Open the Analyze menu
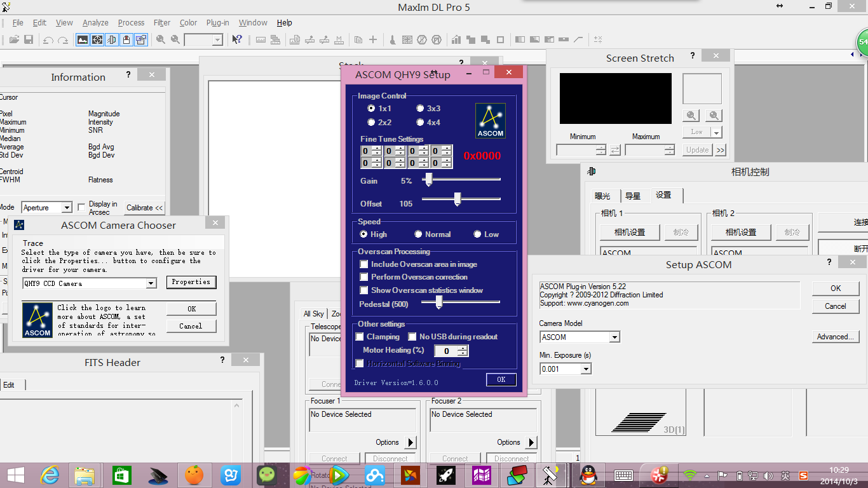868x488 pixels. pyautogui.click(x=95, y=23)
